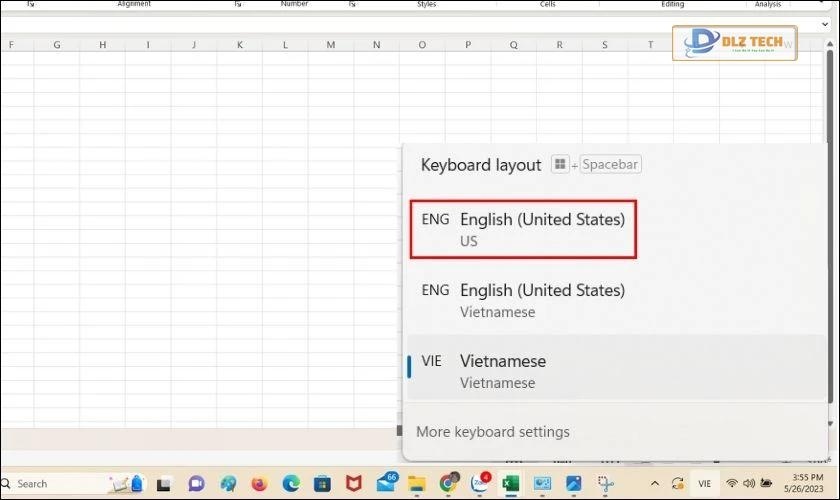
Task: Launch Microsoft Store from the taskbar
Action: pos(323,484)
